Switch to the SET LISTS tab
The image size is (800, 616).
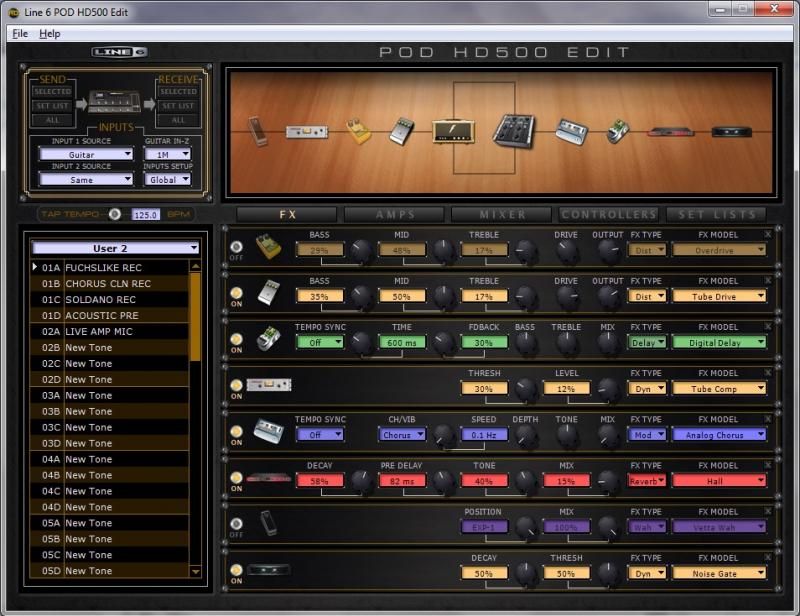point(715,215)
